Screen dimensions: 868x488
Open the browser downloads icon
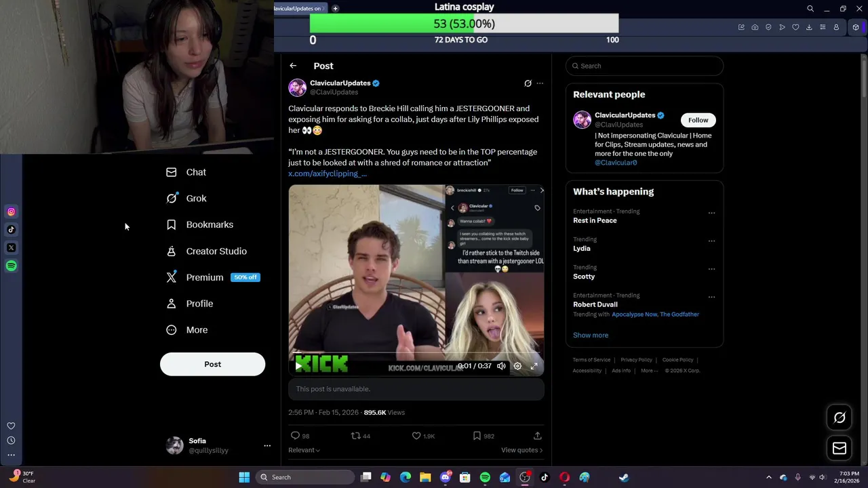pos(809,27)
